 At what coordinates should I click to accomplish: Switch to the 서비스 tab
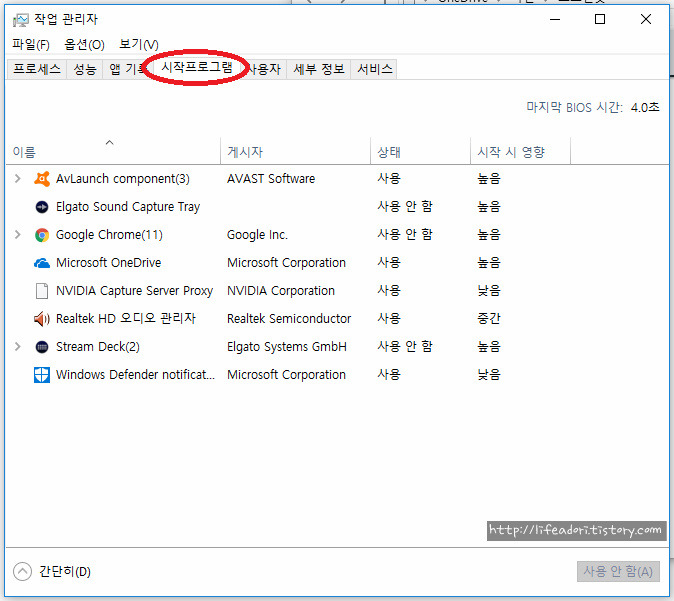pos(374,69)
